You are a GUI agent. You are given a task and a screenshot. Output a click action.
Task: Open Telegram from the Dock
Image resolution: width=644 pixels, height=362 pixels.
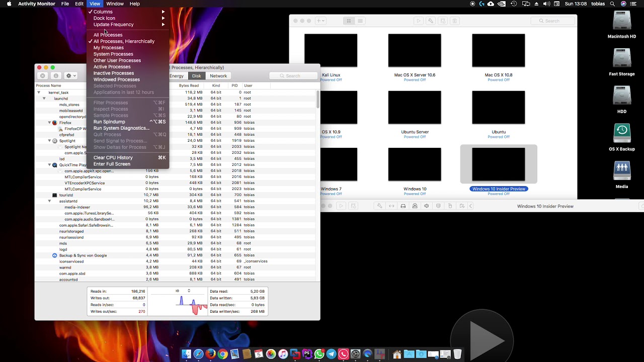[332, 354]
